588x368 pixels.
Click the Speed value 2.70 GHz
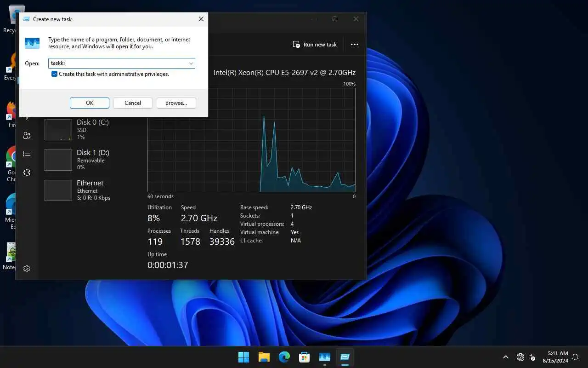pyautogui.click(x=199, y=218)
